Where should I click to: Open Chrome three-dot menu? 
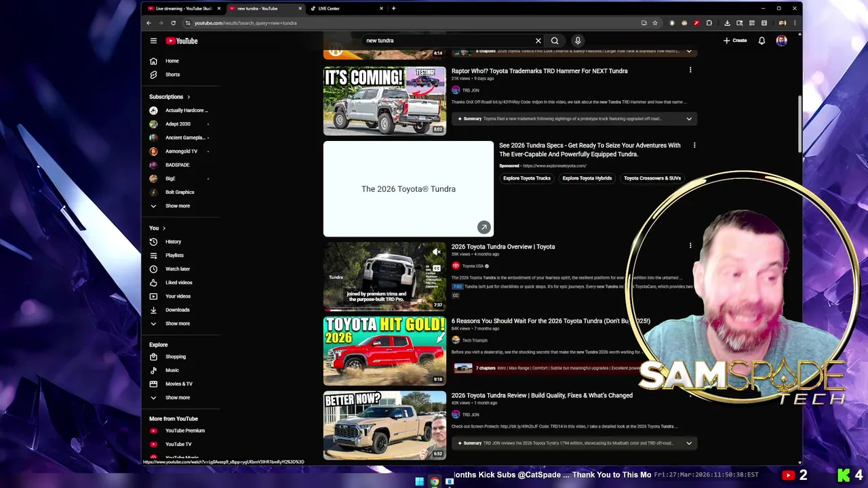[795, 23]
